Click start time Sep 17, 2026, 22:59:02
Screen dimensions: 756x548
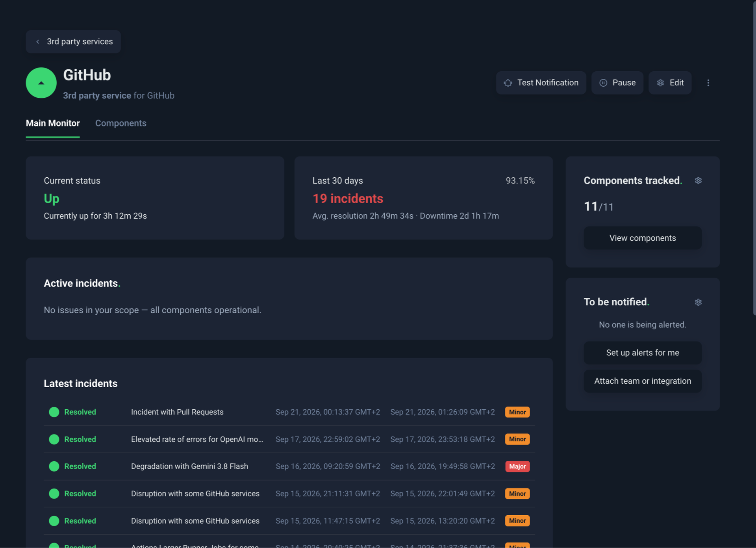pos(328,439)
